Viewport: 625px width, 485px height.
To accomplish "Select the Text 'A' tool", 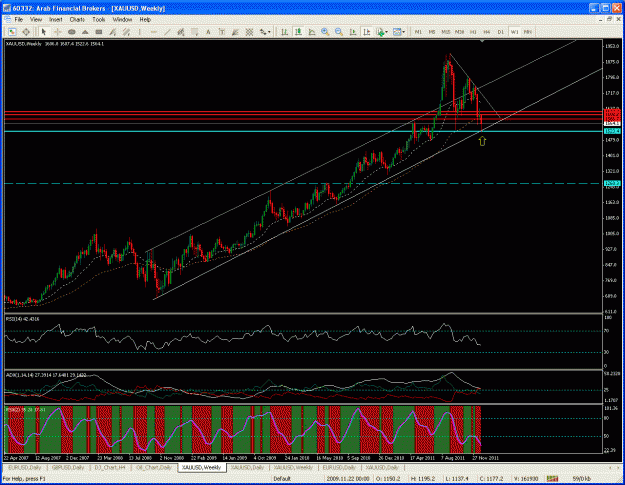I will 208,32.
